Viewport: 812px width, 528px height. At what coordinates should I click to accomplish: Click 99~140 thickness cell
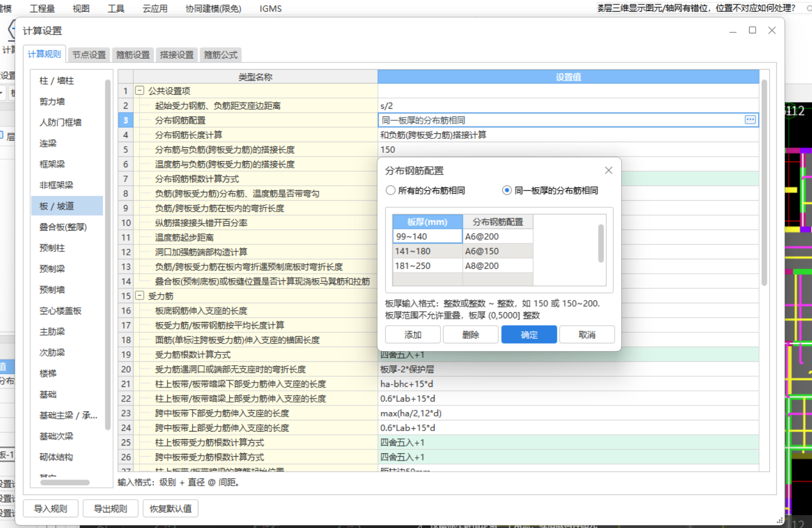[x=427, y=236]
